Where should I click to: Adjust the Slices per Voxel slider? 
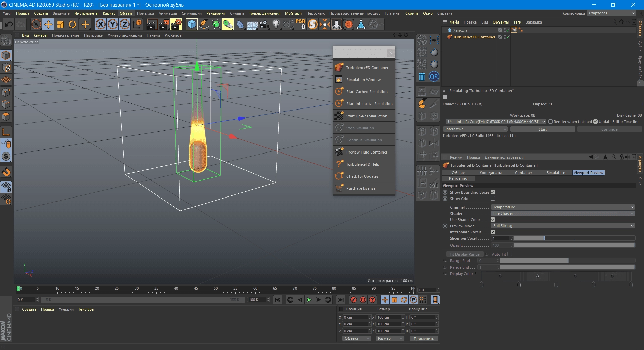coord(574,238)
